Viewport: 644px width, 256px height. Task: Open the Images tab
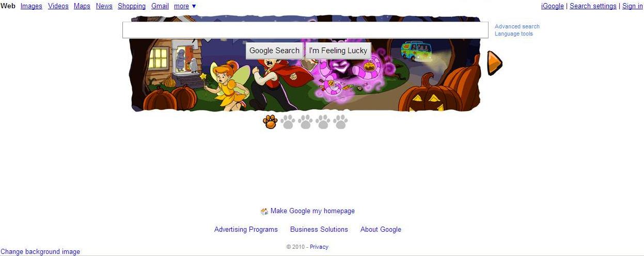click(32, 6)
